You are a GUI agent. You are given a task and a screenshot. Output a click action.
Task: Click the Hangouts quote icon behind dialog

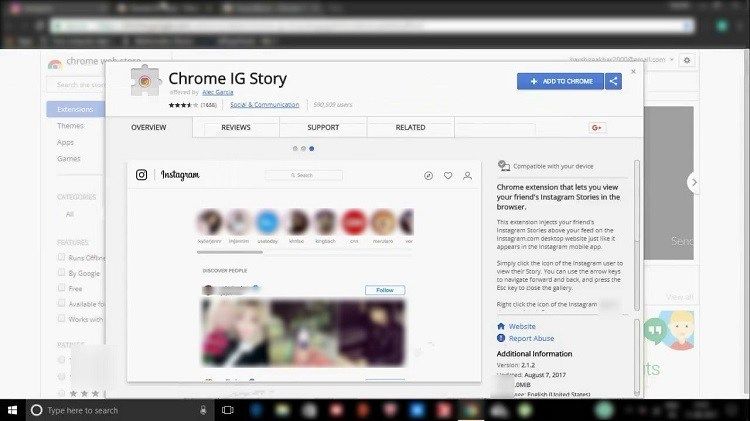(655, 331)
